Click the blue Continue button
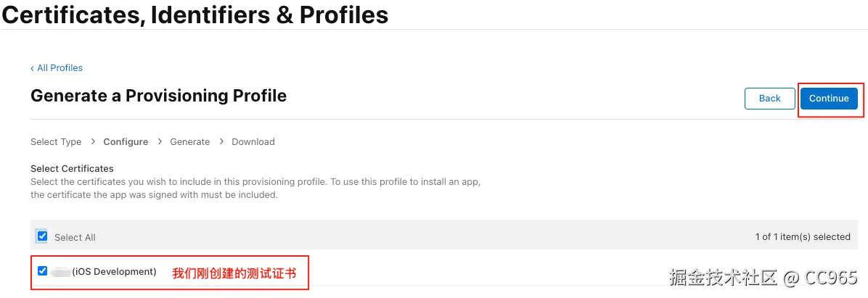This screenshot has width=868, height=298. pyautogui.click(x=829, y=99)
